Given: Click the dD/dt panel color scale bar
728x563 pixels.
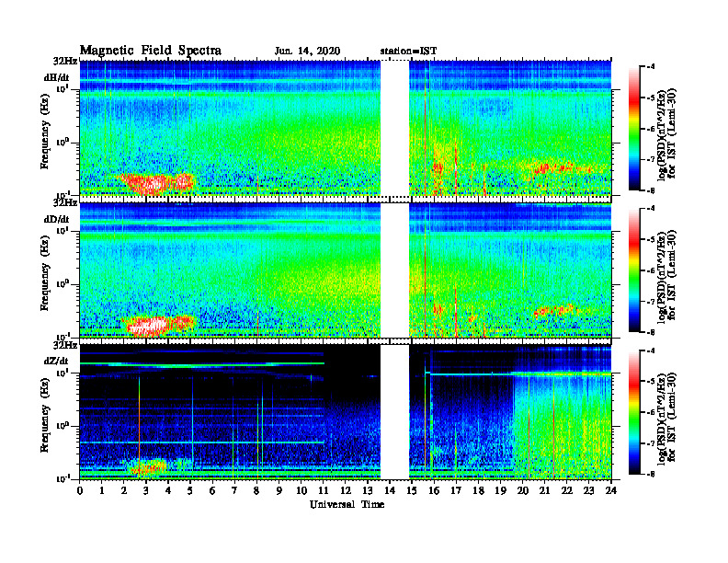Looking at the screenshot, I should point(634,270).
